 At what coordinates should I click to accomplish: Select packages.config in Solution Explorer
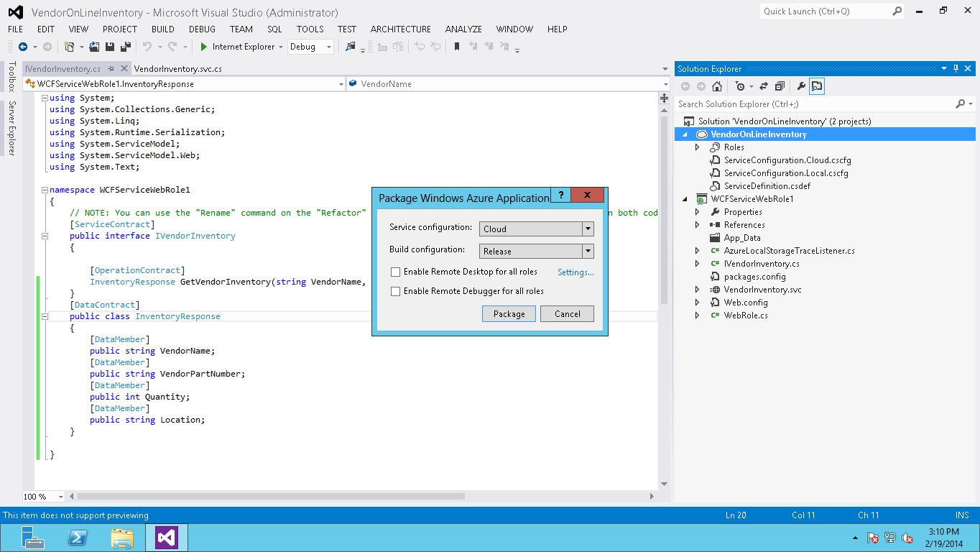click(754, 277)
